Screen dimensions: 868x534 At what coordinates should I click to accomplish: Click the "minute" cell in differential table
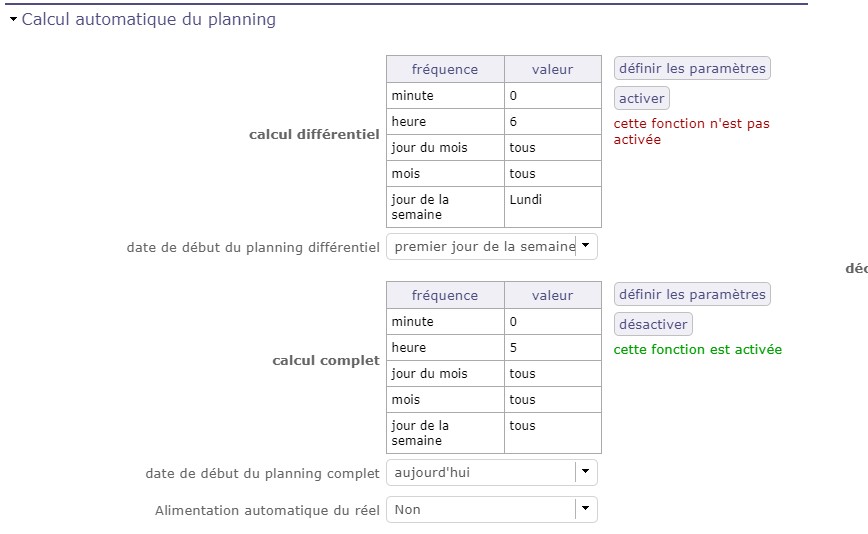(445, 96)
